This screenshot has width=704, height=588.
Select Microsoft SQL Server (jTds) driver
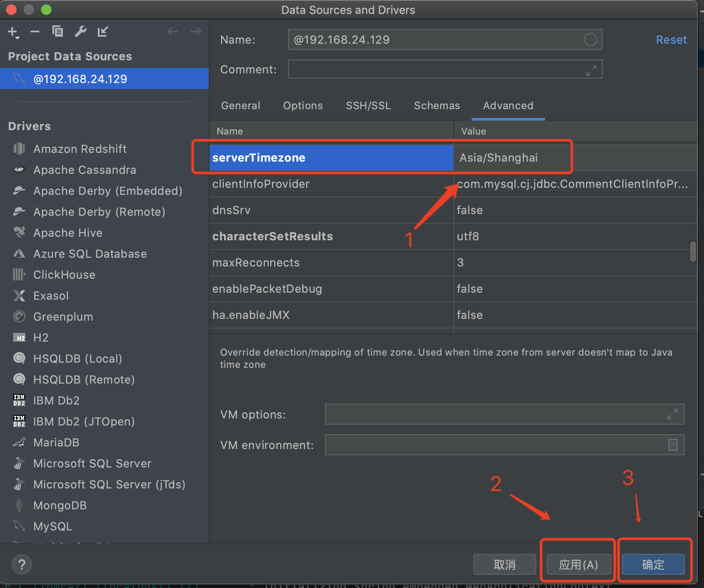tap(104, 484)
